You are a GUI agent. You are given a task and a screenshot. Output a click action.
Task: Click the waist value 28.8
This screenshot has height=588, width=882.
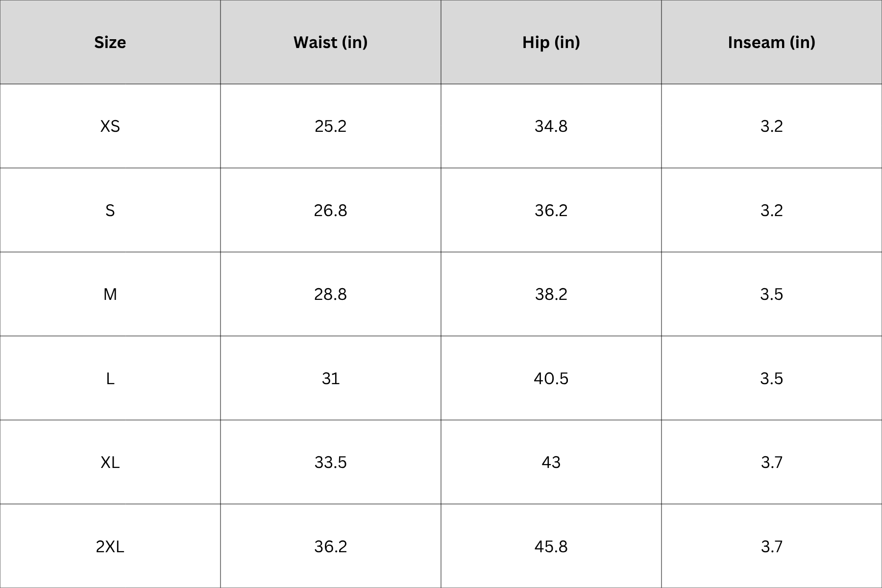click(330, 294)
